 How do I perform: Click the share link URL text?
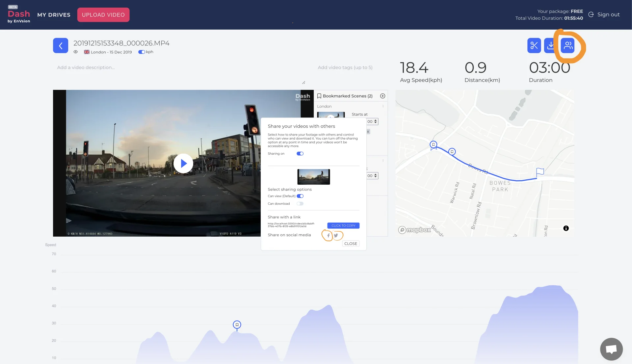tap(291, 225)
